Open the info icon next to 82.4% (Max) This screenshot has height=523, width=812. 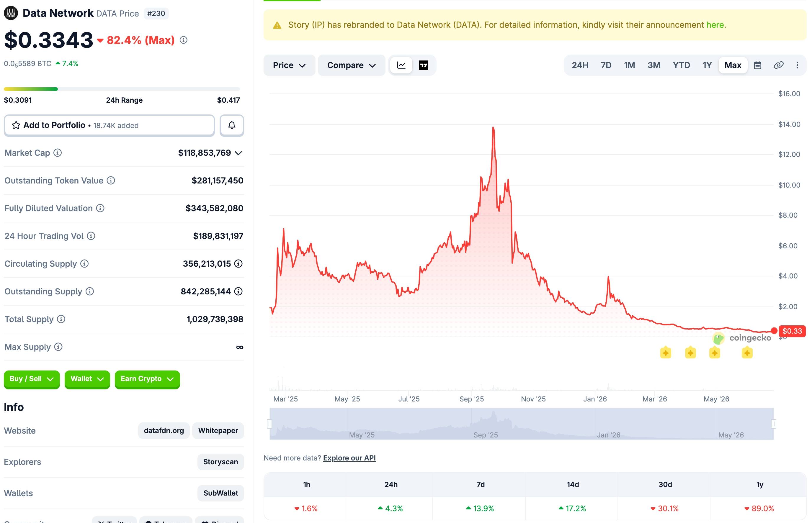(x=184, y=40)
